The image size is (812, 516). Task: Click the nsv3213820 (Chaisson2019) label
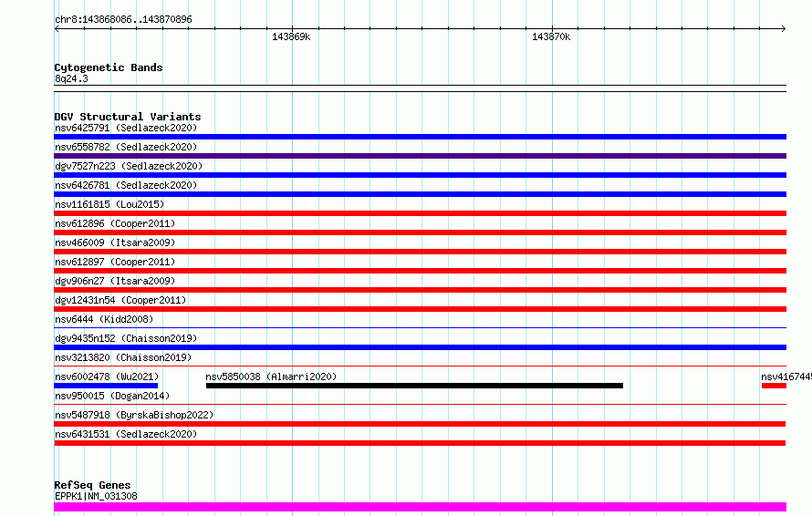[123, 357]
